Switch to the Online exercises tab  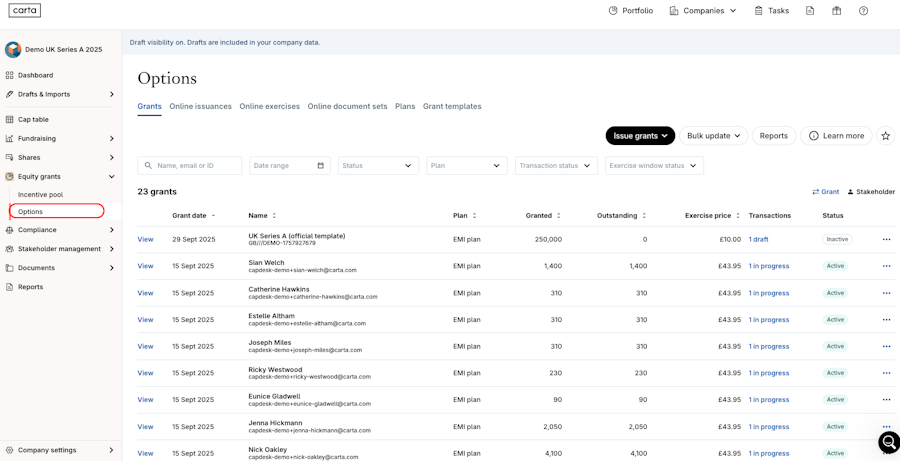pos(269,106)
